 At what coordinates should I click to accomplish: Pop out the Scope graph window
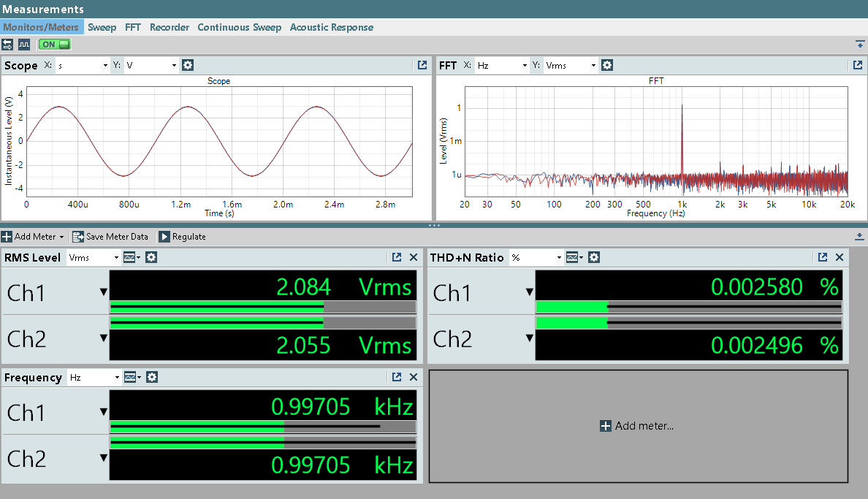pyautogui.click(x=422, y=65)
